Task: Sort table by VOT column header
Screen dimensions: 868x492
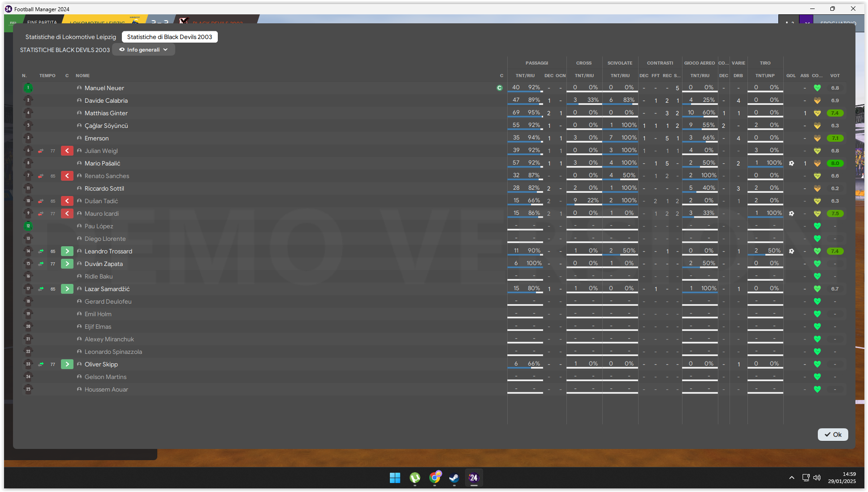Action: 834,75
